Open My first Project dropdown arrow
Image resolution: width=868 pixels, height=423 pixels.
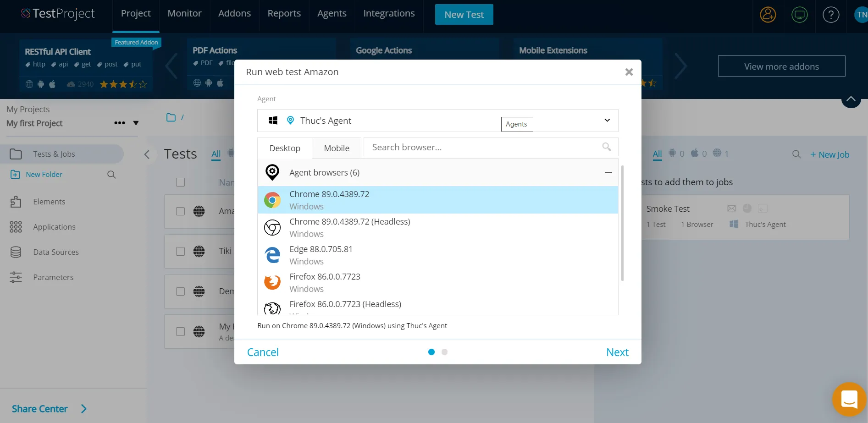tap(136, 123)
